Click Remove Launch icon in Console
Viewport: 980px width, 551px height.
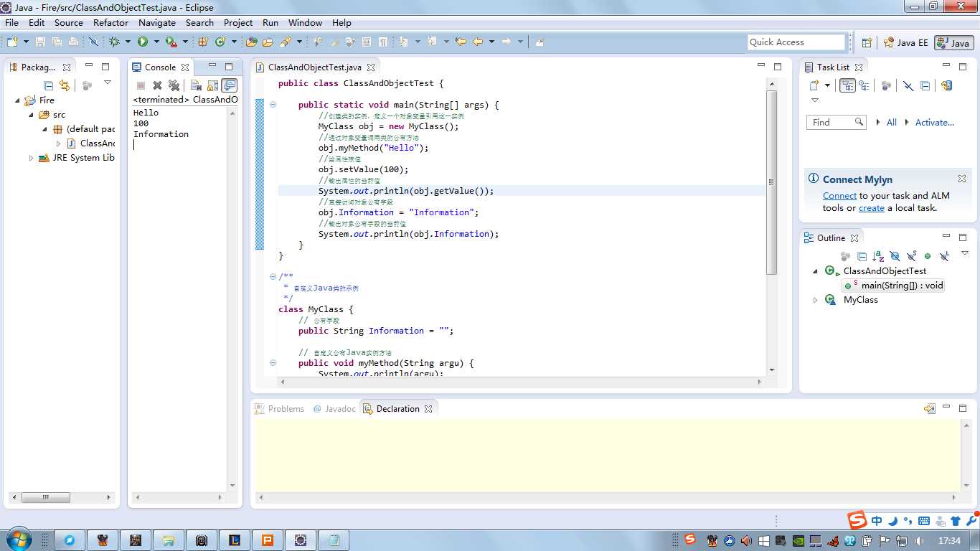158,85
